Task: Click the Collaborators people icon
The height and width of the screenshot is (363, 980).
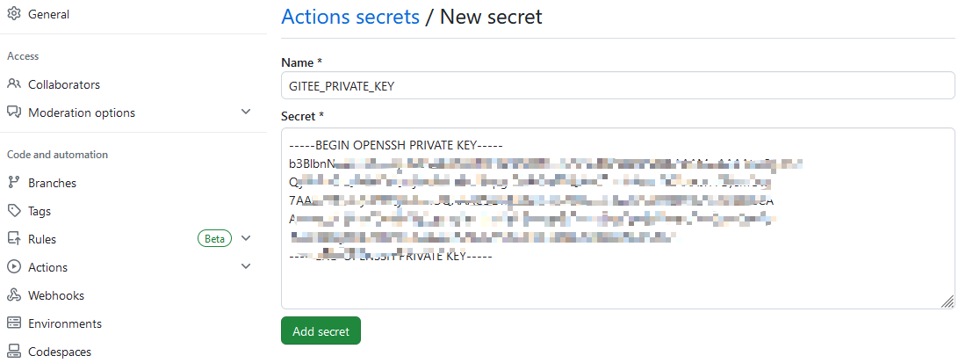Action: 14,83
